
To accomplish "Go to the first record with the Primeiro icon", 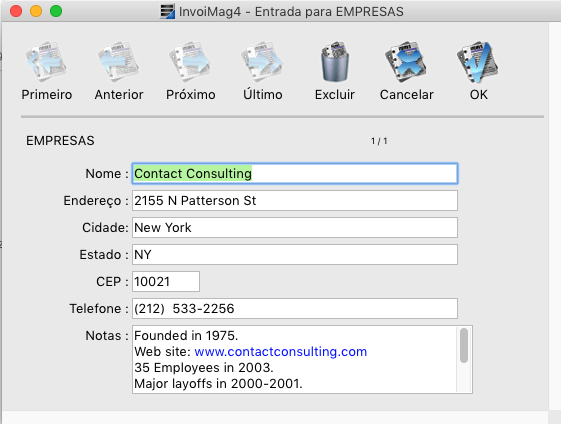I will 46,62.
